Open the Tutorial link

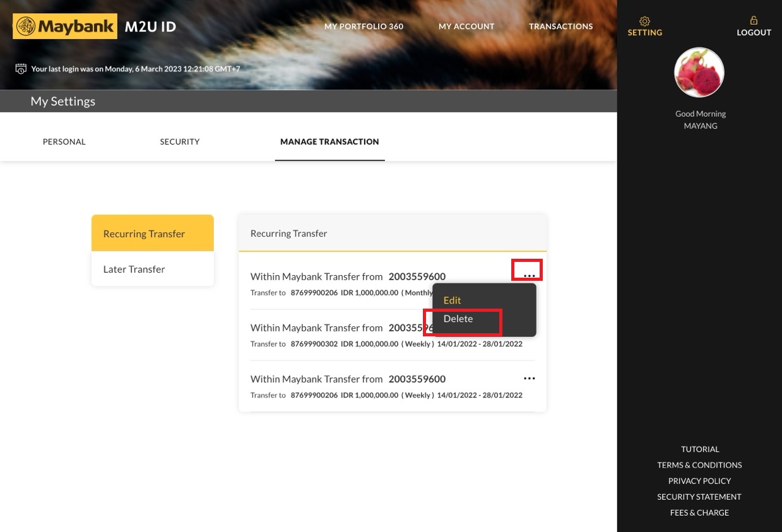click(699, 449)
